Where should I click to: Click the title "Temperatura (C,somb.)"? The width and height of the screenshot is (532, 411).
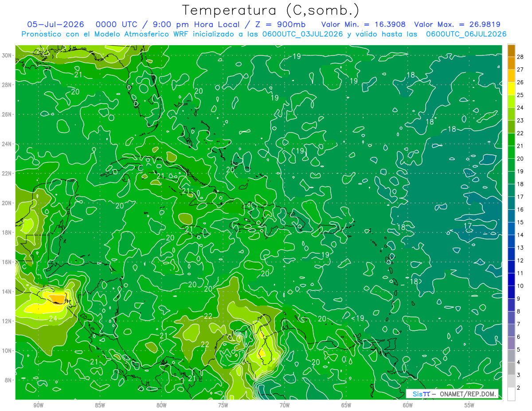click(x=270, y=10)
